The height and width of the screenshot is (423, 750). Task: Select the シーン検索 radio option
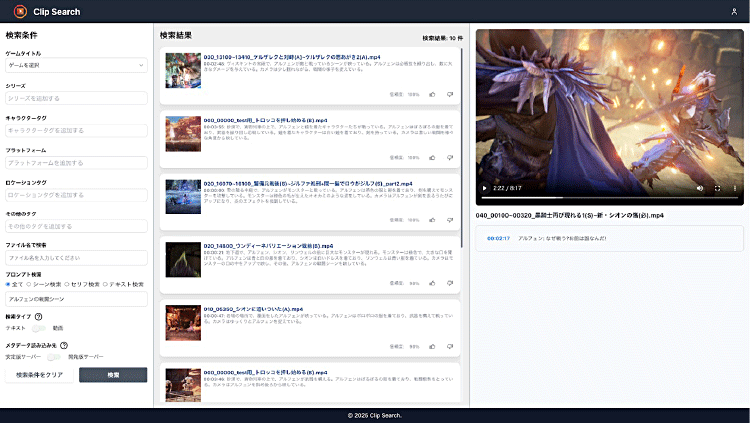tap(29, 284)
